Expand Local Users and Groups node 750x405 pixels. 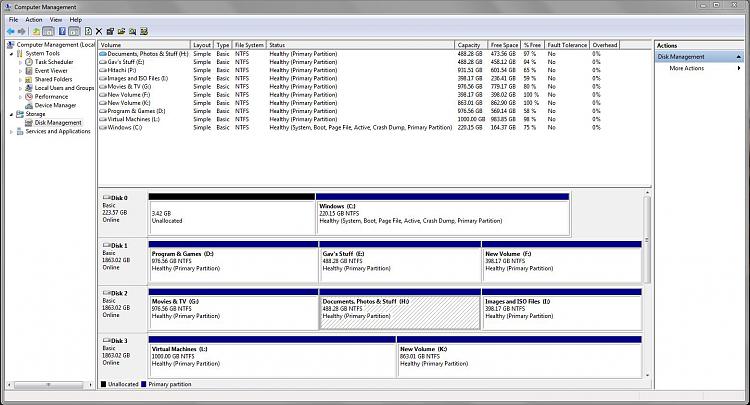point(20,88)
